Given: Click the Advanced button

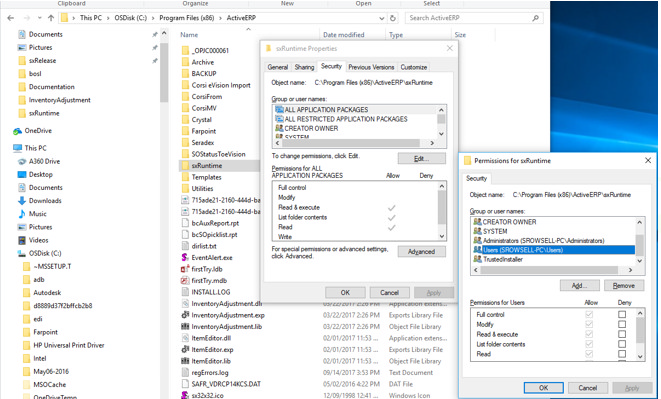Looking at the screenshot, I should point(421,252).
